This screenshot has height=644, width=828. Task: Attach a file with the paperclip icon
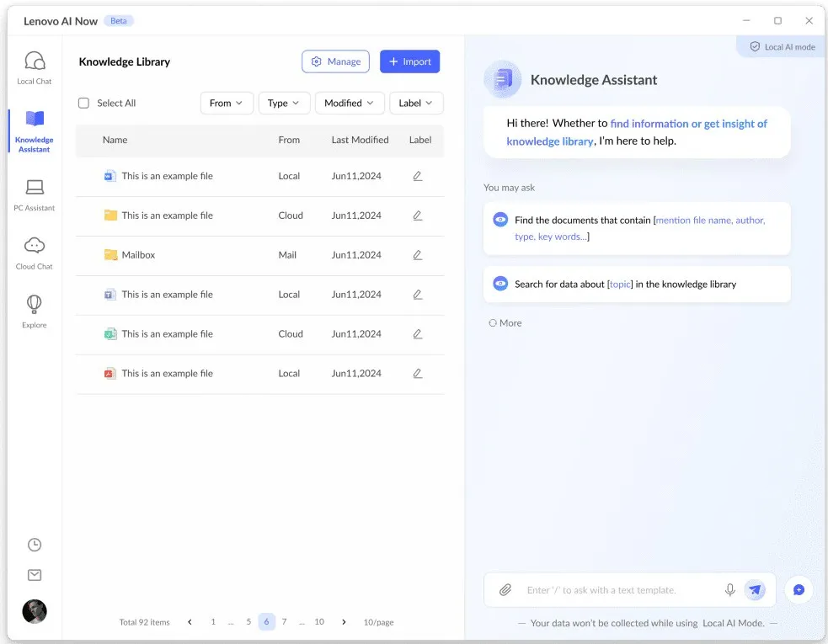pyautogui.click(x=505, y=589)
